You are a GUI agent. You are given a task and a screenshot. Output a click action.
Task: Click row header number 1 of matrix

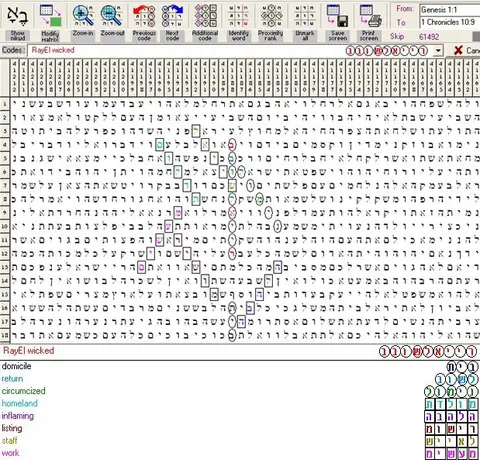(x=5, y=104)
